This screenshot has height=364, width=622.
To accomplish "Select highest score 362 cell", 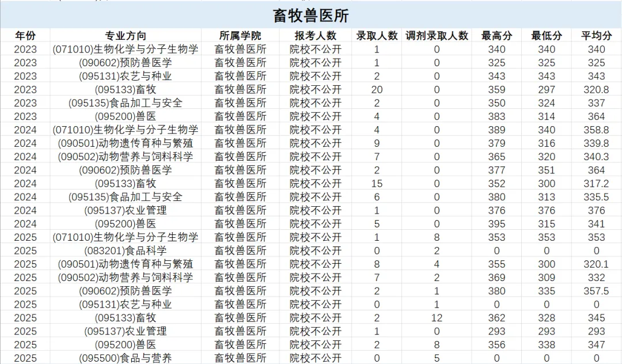I will 496,318.
